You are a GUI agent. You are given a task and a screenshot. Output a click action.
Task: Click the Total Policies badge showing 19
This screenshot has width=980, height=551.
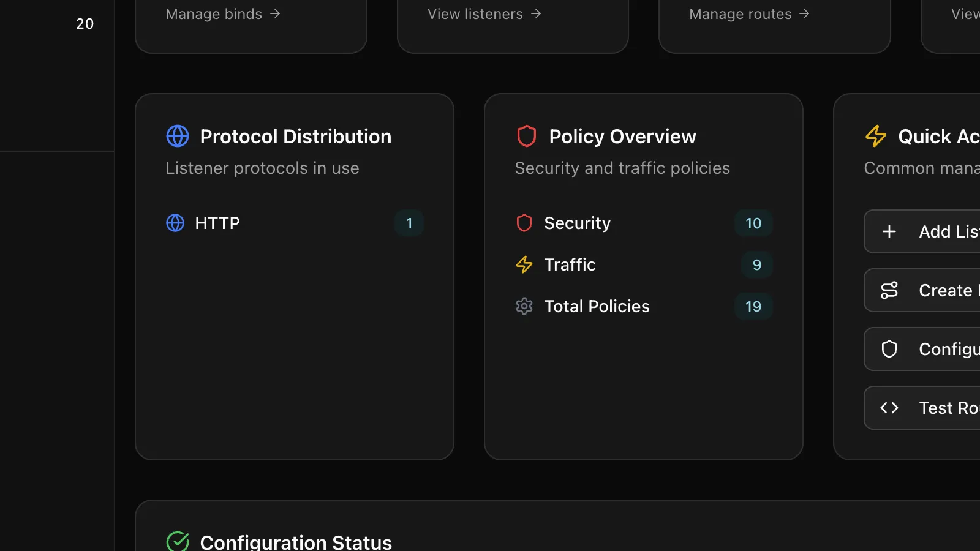[753, 306]
